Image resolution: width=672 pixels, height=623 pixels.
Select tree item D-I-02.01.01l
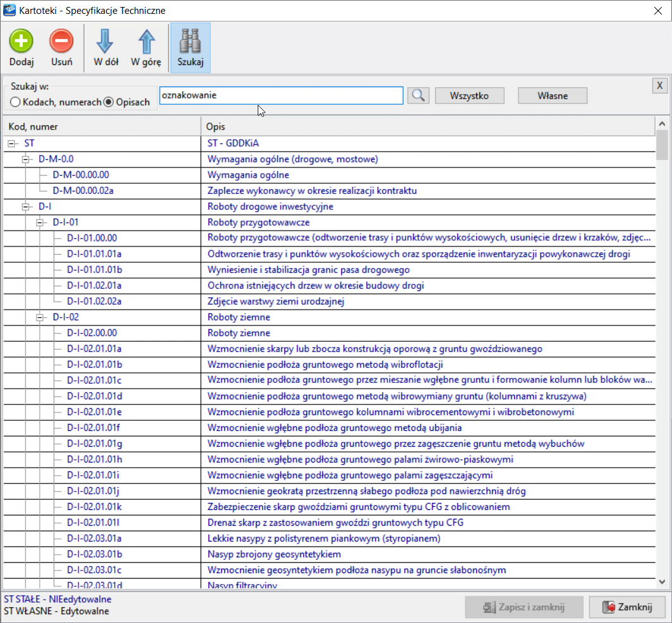pos(93,523)
